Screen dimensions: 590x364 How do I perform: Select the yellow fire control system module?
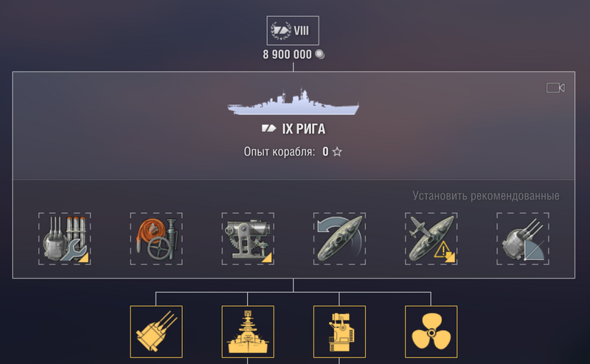click(x=339, y=332)
